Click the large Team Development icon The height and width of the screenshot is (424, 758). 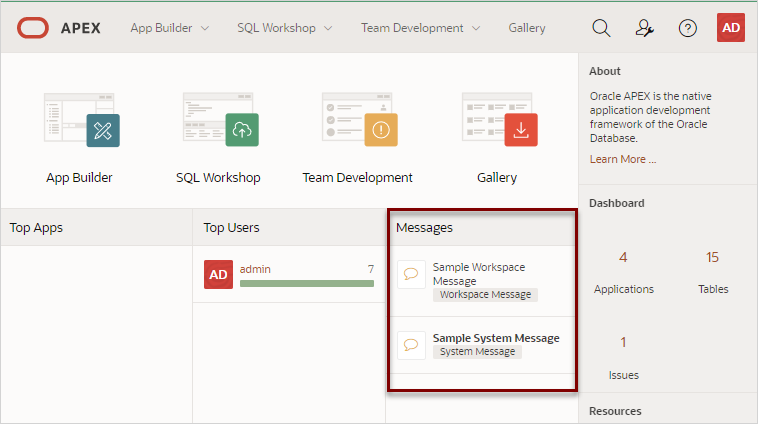(x=360, y=120)
